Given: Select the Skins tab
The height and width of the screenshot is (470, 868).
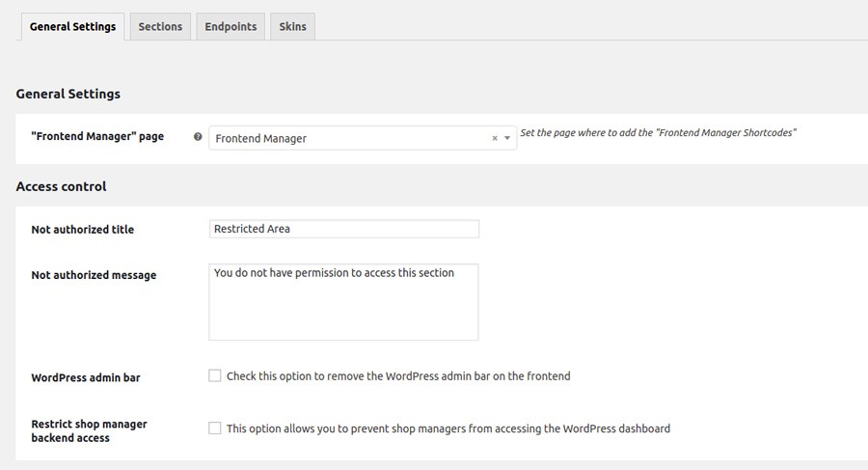Looking at the screenshot, I should (292, 26).
